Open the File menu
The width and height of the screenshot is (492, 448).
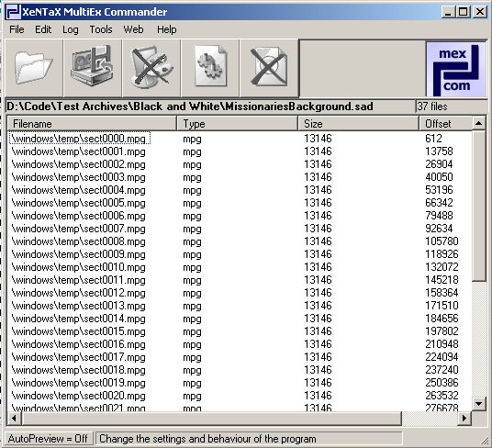(17, 29)
